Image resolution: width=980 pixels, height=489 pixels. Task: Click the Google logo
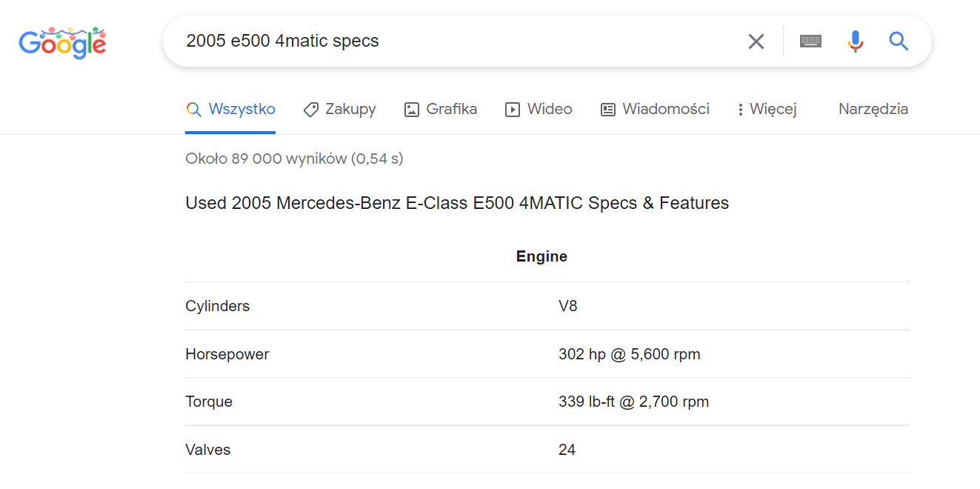click(62, 43)
